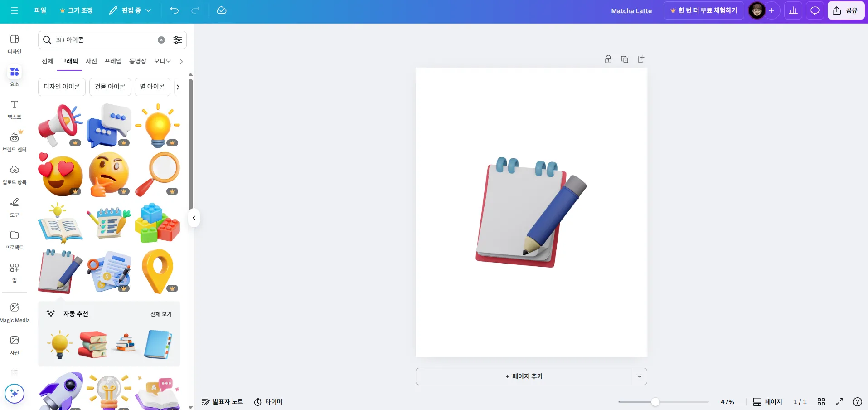Add the megaphone 3D icon
868x410 pixels.
point(61,126)
